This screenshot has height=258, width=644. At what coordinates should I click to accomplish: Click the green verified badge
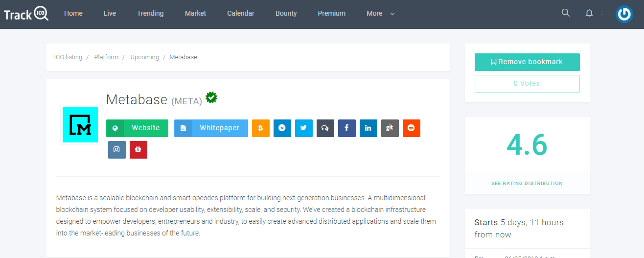(211, 97)
